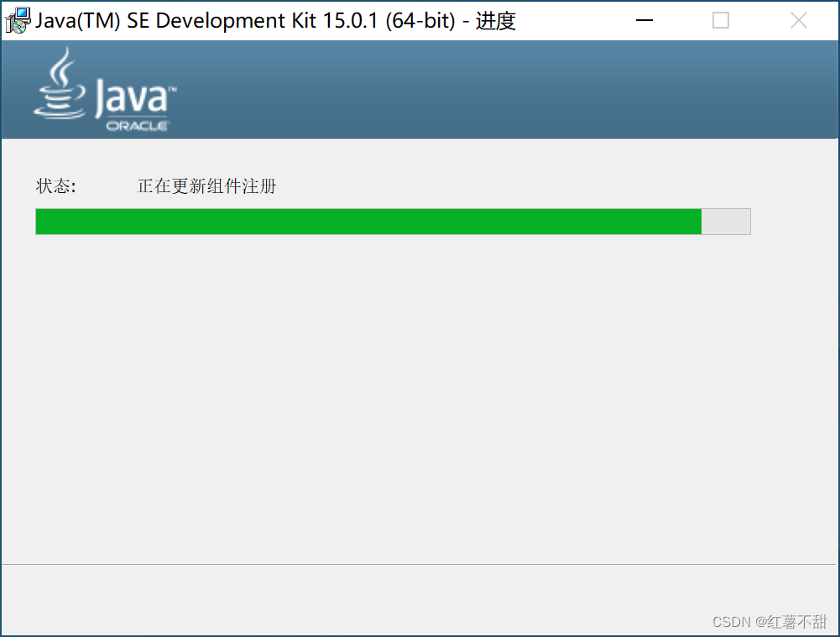Click the unfilled gray end of progress bar
Viewport: 840px width, 637px height.
(x=726, y=222)
